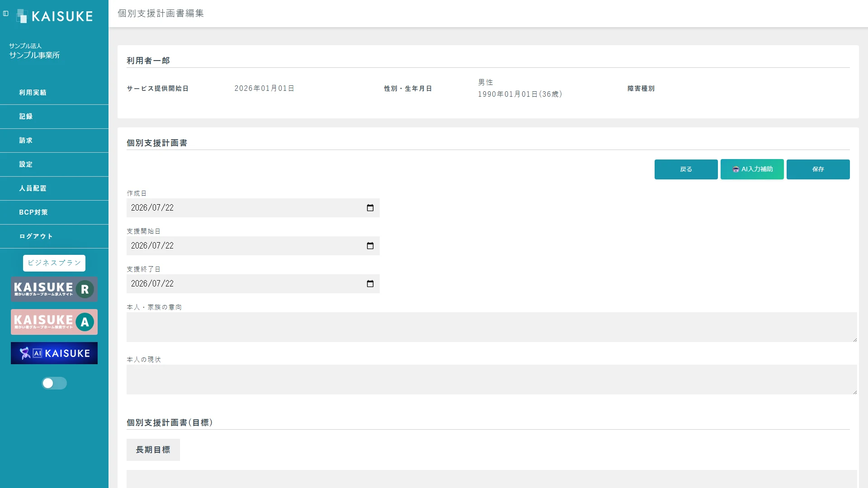This screenshot has width=868, height=488.
Task: Click the 個別支援計画書編集 page title
Action: (x=161, y=14)
